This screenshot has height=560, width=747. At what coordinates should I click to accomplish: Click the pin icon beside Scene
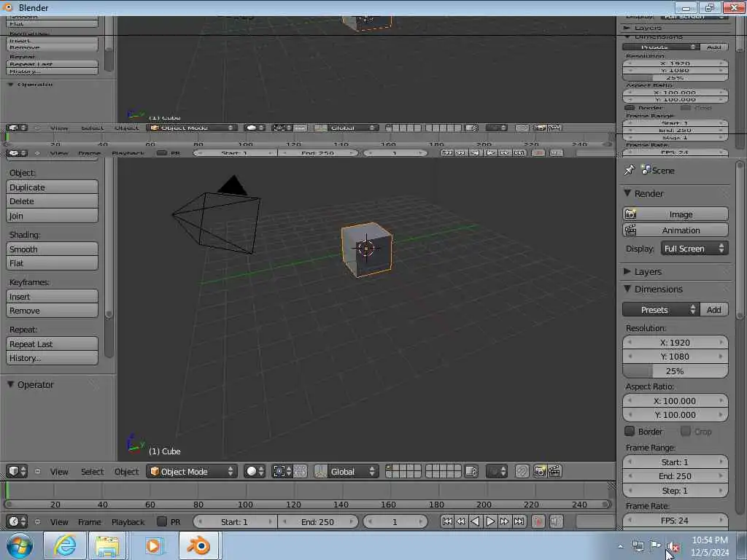630,170
